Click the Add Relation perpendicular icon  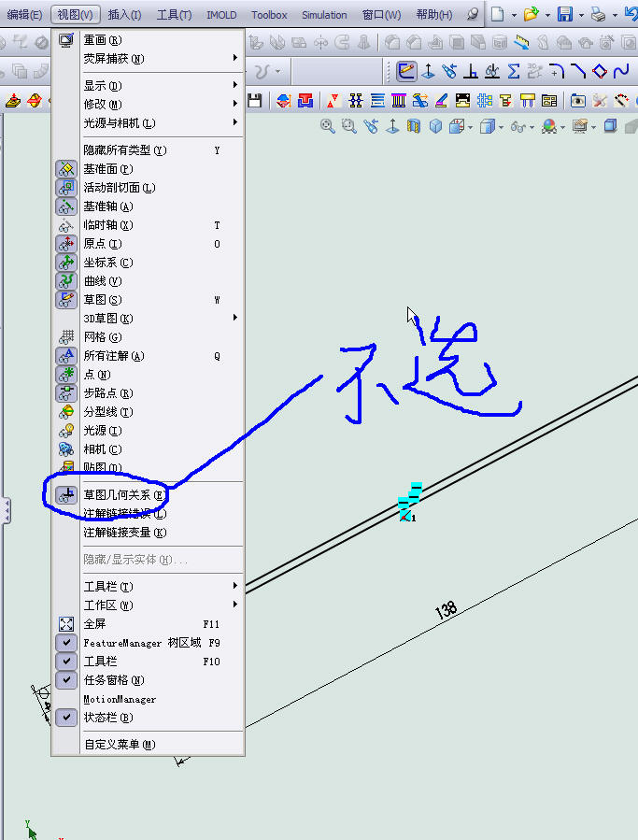tap(471, 71)
